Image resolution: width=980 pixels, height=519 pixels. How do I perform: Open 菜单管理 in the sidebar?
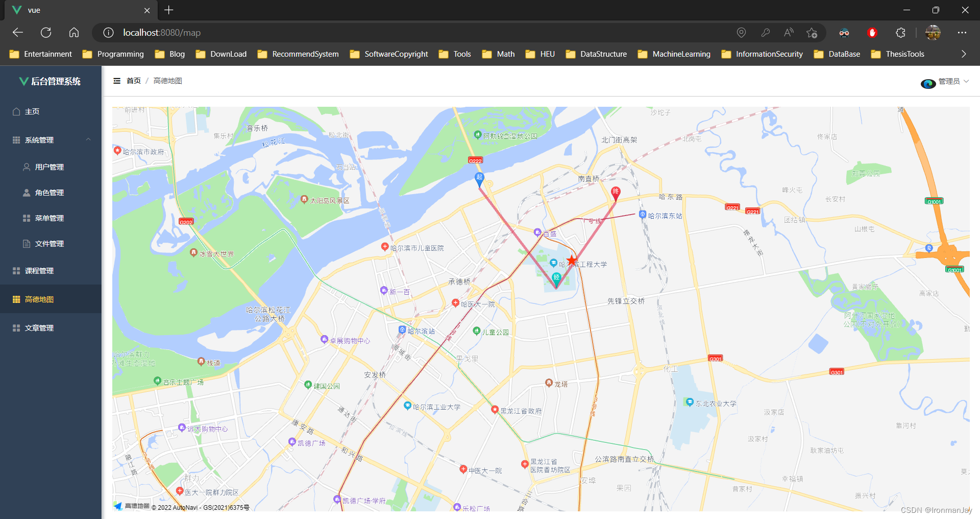pos(51,218)
